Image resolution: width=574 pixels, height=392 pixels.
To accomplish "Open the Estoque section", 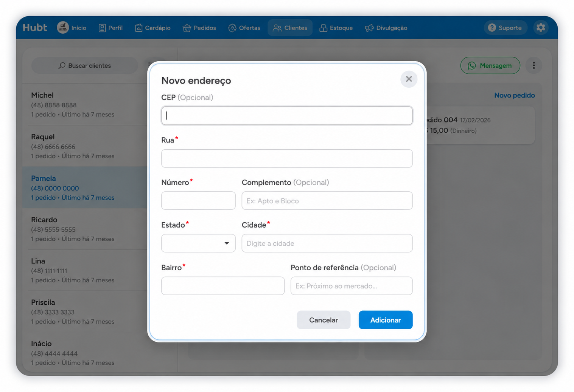I will (x=336, y=28).
